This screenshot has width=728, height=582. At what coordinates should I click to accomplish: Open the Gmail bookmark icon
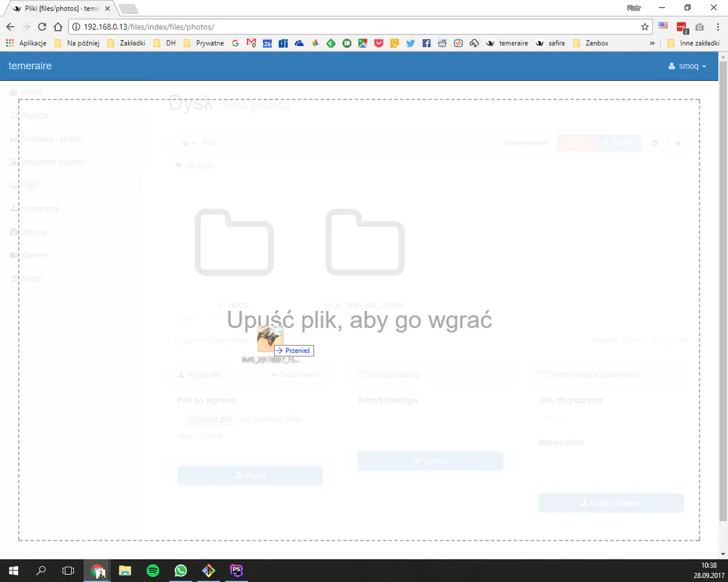tap(251, 43)
